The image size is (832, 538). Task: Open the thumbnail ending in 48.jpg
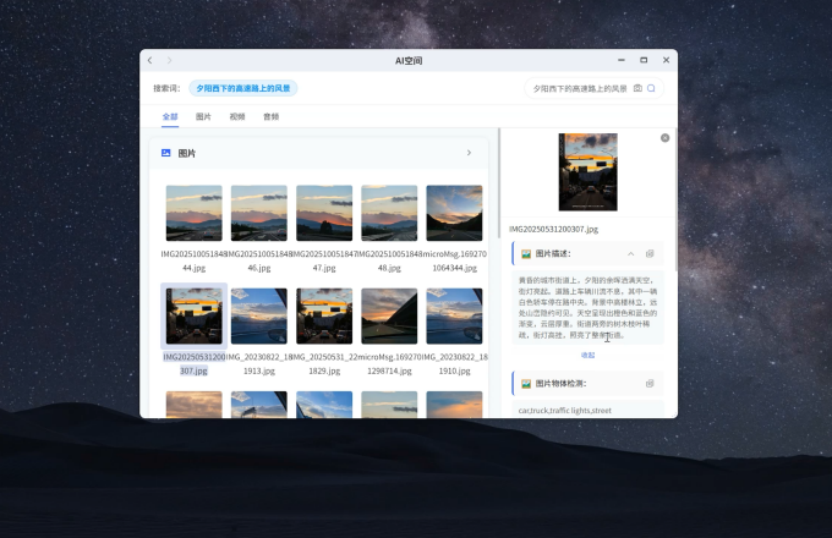tap(389, 213)
